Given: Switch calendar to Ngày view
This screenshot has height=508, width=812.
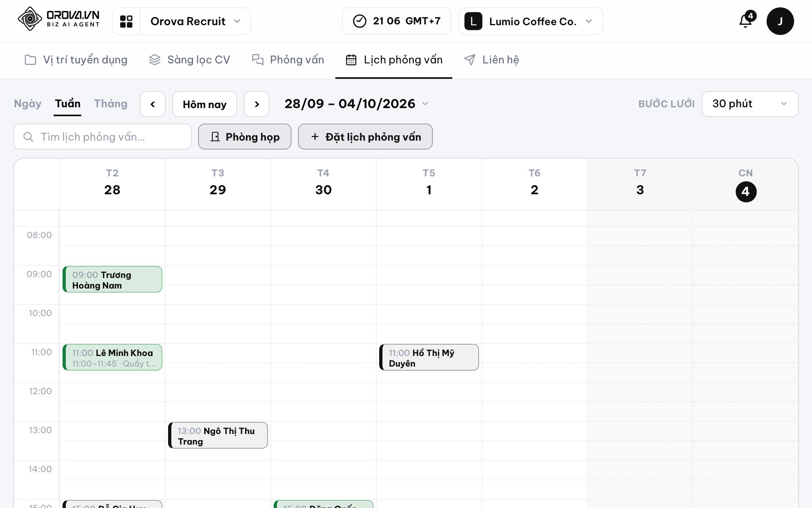Looking at the screenshot, I should [x=28, y=104].
